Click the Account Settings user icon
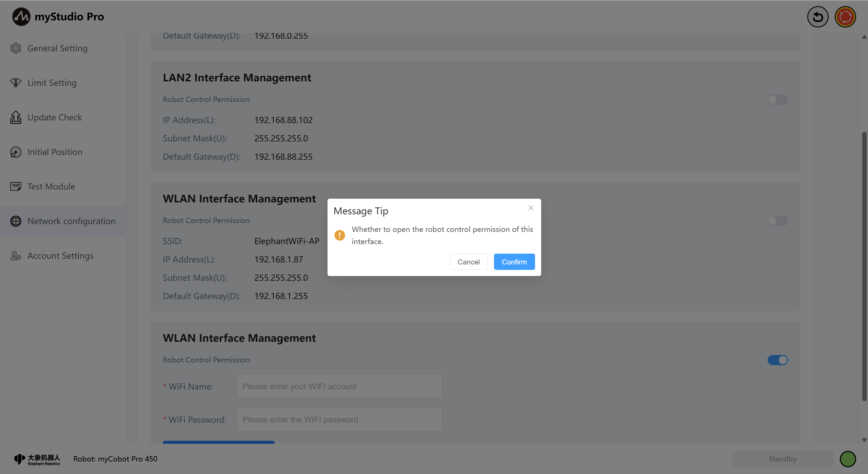The width and height of the screenshot is (868, 474). pyautogui.click(x=16, y=256)
